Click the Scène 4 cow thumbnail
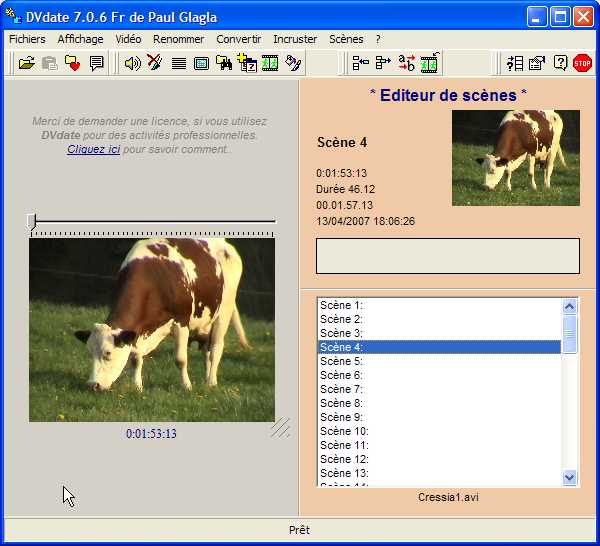 coord(516,158)
